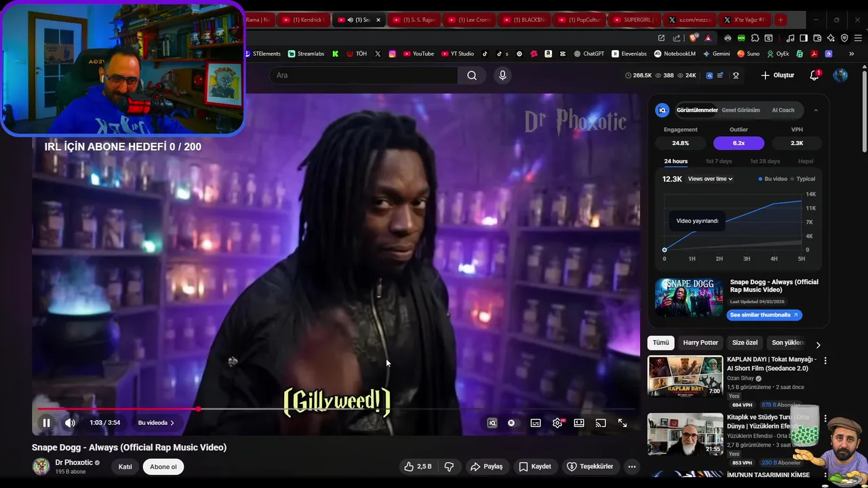Switch to Genel Görünüm tab
This screenshot has height=488, width=868.
[741, 110]
